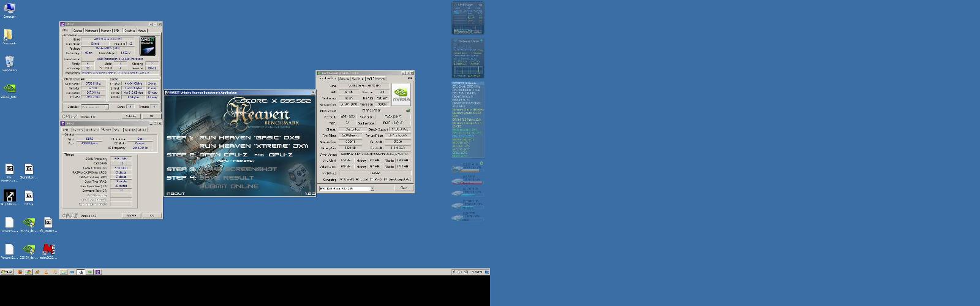Screen dimensions: 980x306
Task: Click the purple CPU-Z taskbar button
Action: click(98, 272)
